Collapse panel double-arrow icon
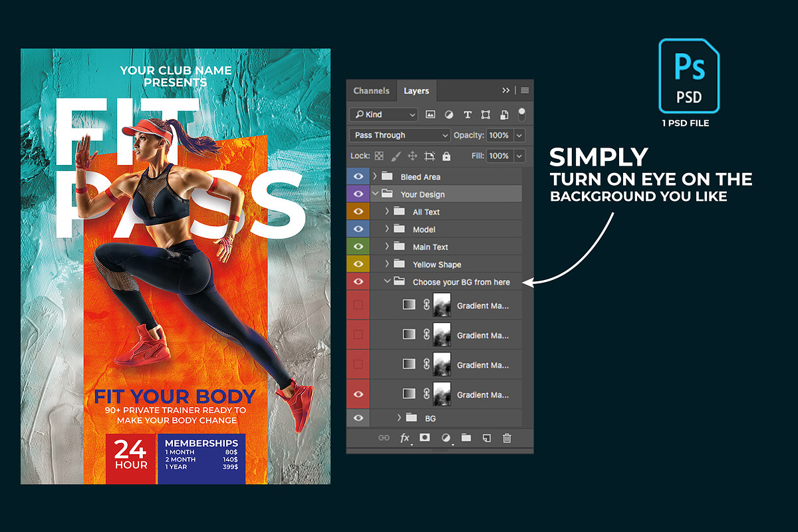The height and width of the screenshot is (532, 798). [506, 90]
